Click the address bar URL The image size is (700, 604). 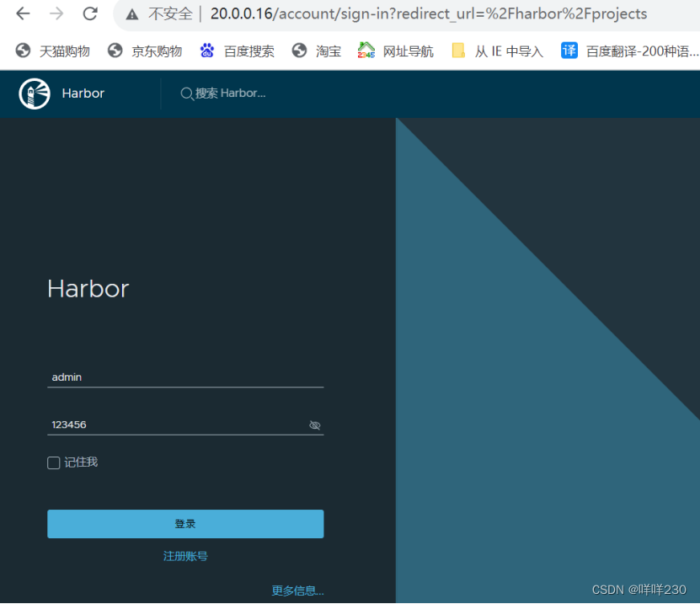point(429,13)
